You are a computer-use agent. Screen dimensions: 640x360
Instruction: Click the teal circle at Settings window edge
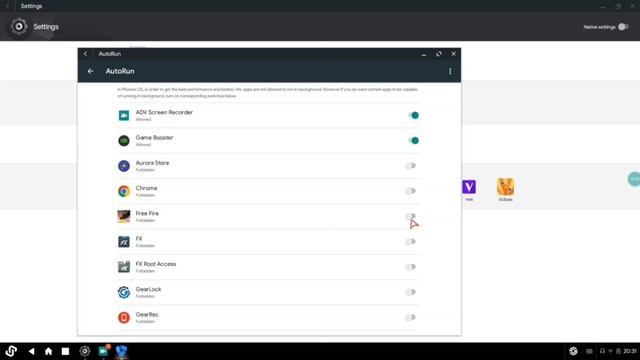(634, 179)
